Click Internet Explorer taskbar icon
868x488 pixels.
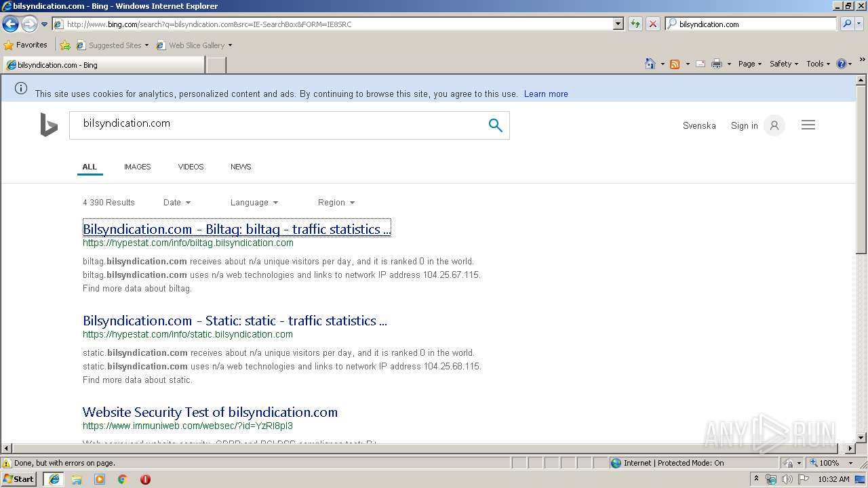[54, 479]
